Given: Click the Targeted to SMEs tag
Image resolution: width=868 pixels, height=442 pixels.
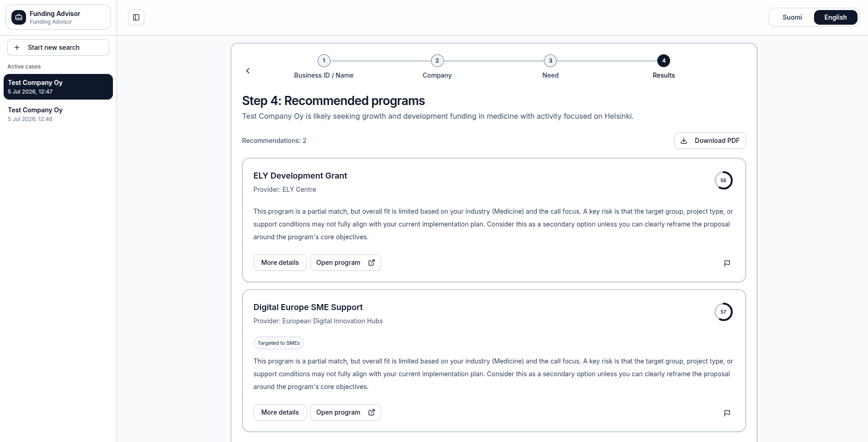Looking at the screenshot, I should pyautogui.click(x=279, y=343).
